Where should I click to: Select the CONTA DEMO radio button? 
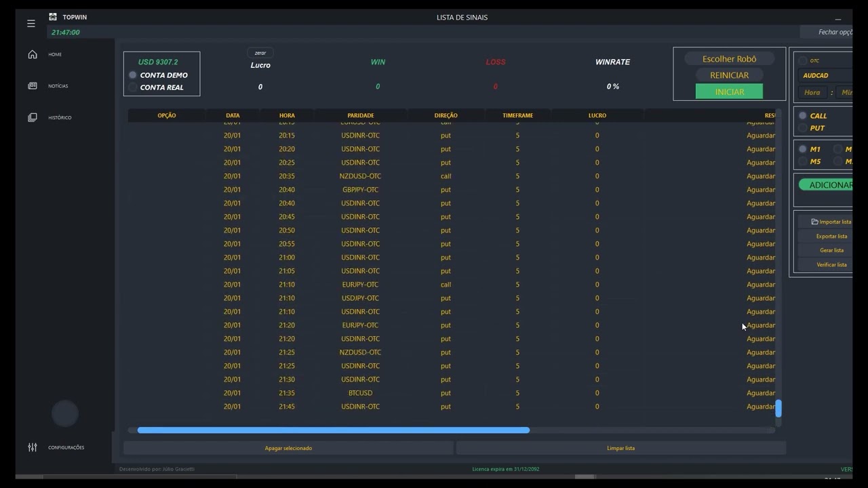pyautogui.click(x=133, y=75)
